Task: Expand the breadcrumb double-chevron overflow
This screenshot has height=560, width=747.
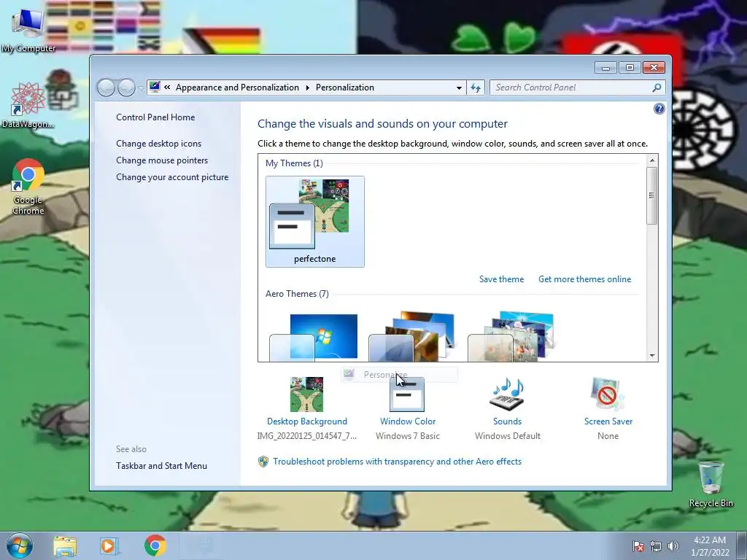Action: coord(167,87)
